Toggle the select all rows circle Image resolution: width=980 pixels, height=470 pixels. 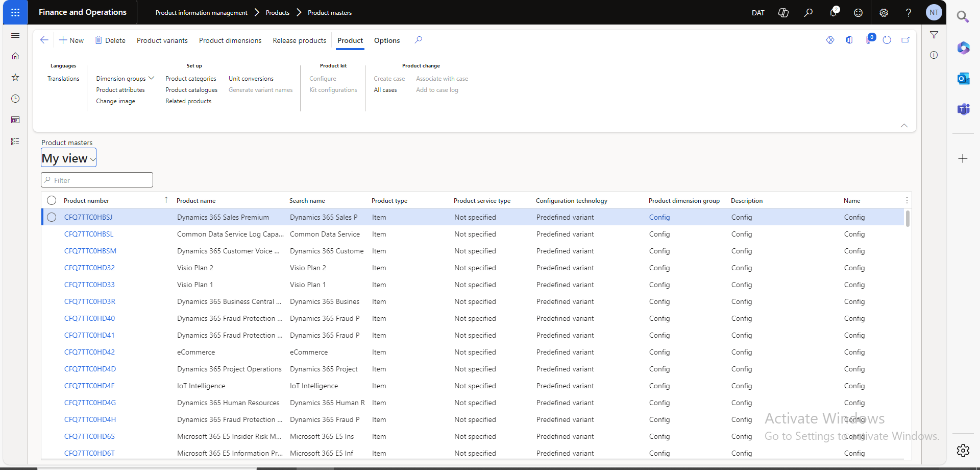pyautogui.click(x=52, y=201)
